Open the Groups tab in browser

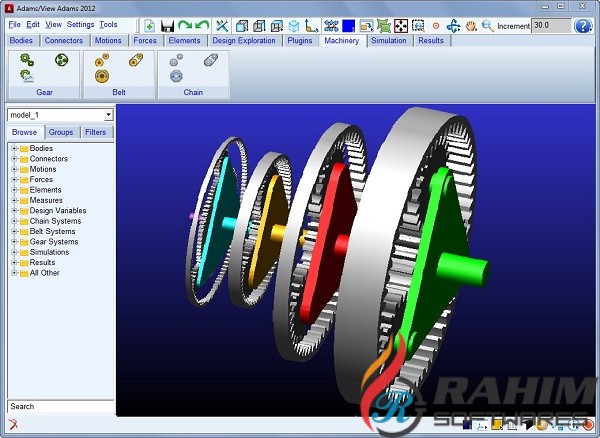click(61, 132)
